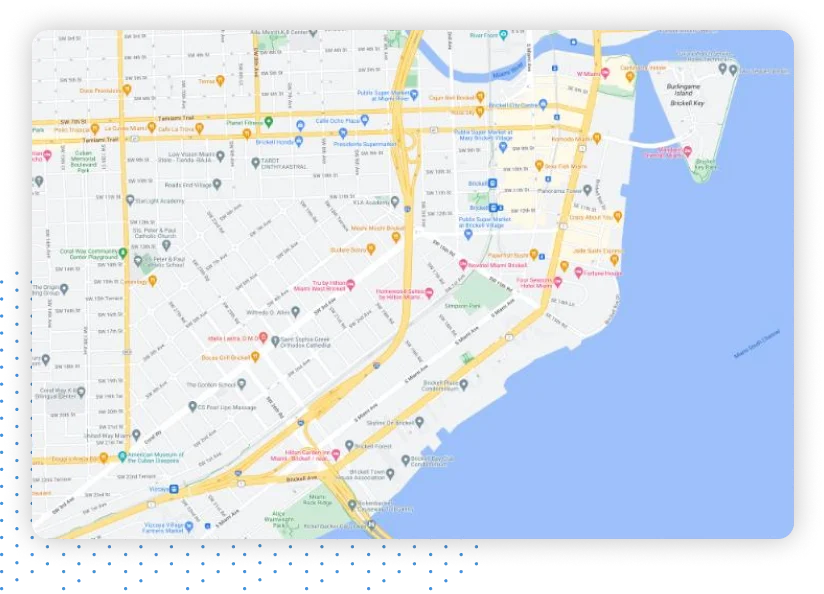Click the Terras restaurant marker
Image resolution: width=824 pixels, height=594 pixels.
click(220, 79)
